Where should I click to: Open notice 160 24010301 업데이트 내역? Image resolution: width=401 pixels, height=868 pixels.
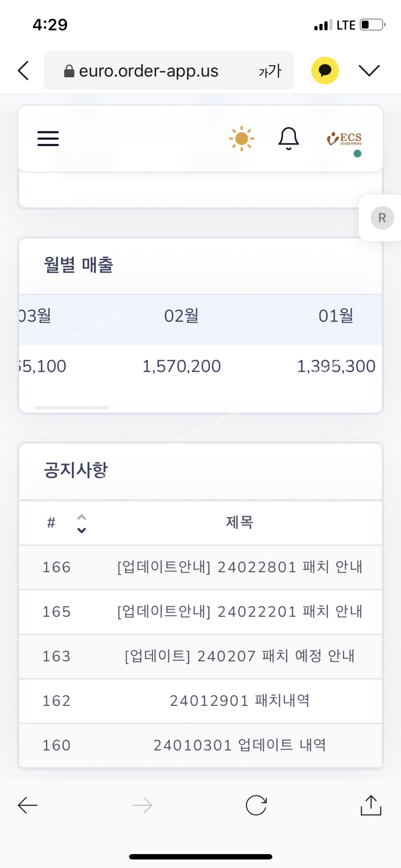[240, 745]
